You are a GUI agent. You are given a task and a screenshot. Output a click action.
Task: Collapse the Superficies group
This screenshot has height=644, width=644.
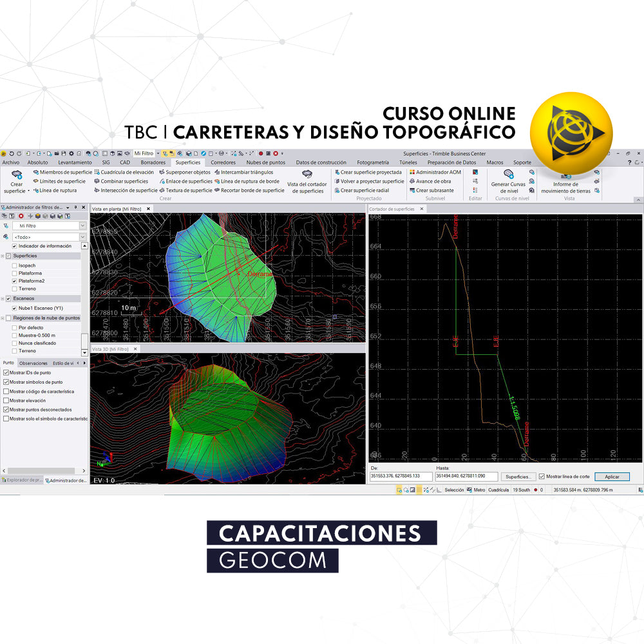coord(3,256)
